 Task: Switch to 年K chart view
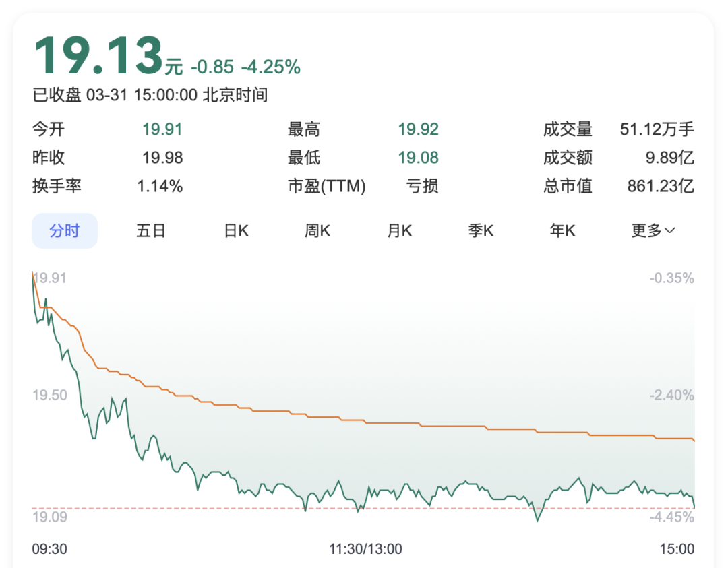pyautogui.click(x=562, y=231)
